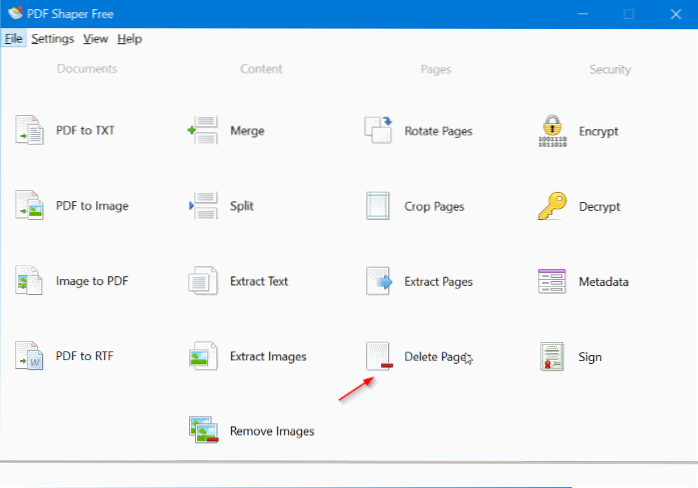This screenshot has height=488, width=698.
Task: Click the Extract Pages label
Action: coord(438,281)
